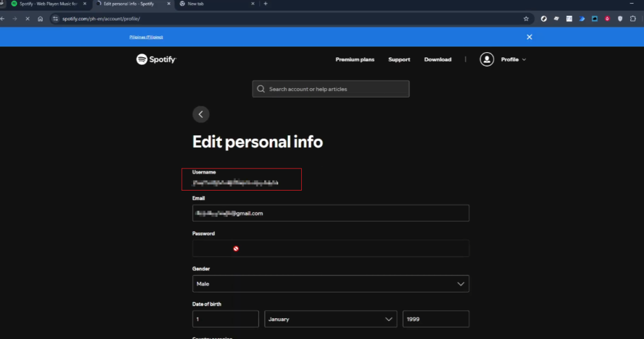644x339 pixels.
Task: Follow the Pilipinas (Filipino) language link
Action: coord(146,37)
